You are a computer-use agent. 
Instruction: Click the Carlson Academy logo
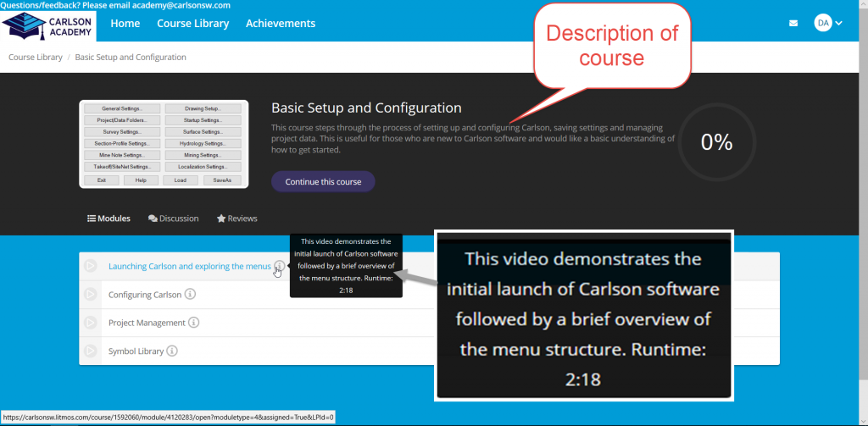(48, 25)
